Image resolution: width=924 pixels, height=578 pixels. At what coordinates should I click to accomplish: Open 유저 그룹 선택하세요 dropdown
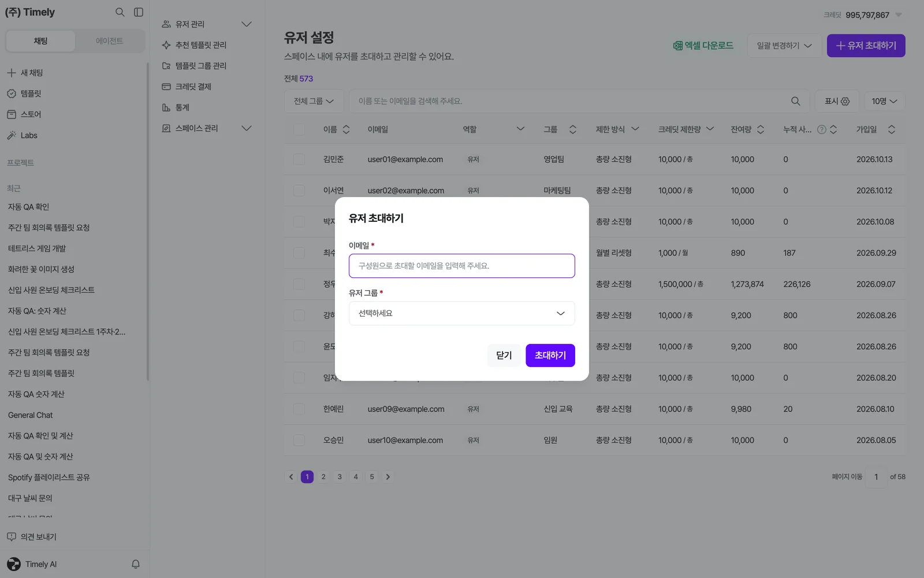coord(462,313)
